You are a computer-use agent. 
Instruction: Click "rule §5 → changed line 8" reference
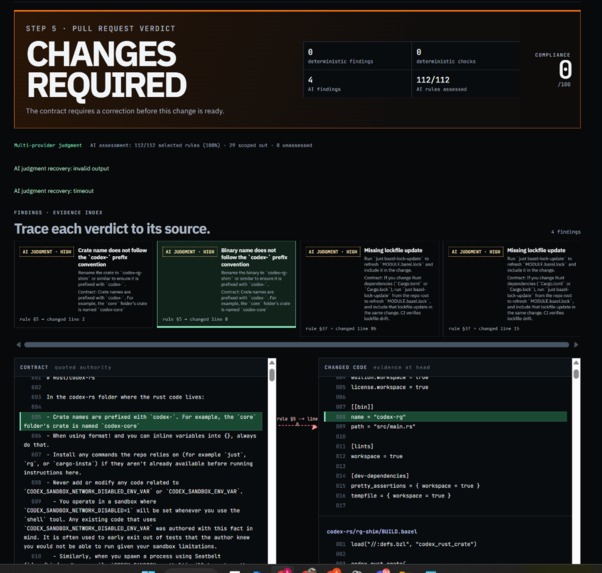tap(195, 319)
